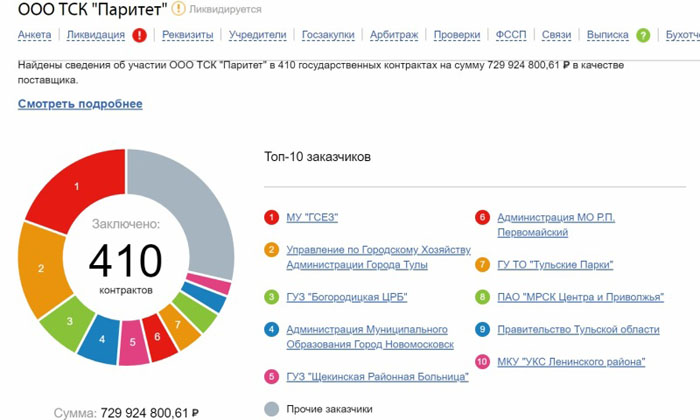This screenshot has width=700, height=420.
Task: Open the Анкета tab
Action: (x=35, y=35)
